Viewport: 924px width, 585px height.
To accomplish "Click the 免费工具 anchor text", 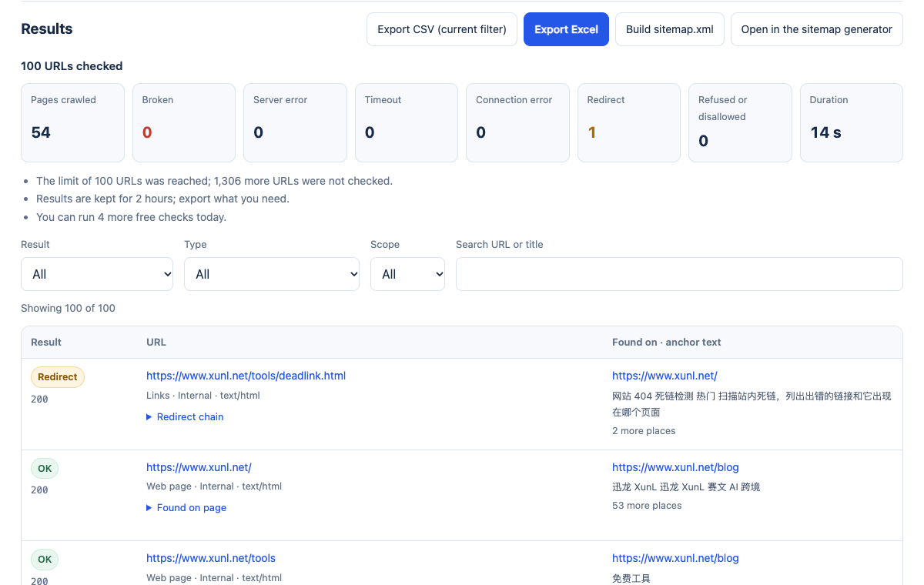I will 631,578.
